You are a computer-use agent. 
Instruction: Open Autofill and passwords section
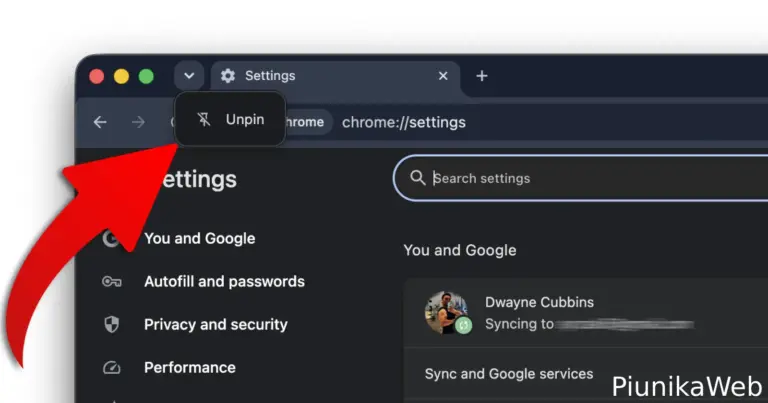(x=224, y=282)
